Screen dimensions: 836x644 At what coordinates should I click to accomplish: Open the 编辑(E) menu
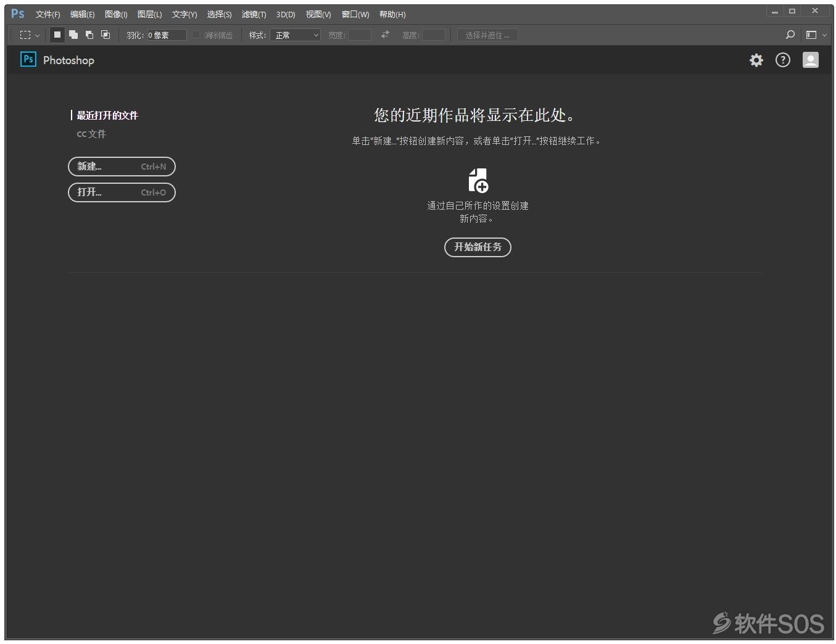[x=83, y=14]
